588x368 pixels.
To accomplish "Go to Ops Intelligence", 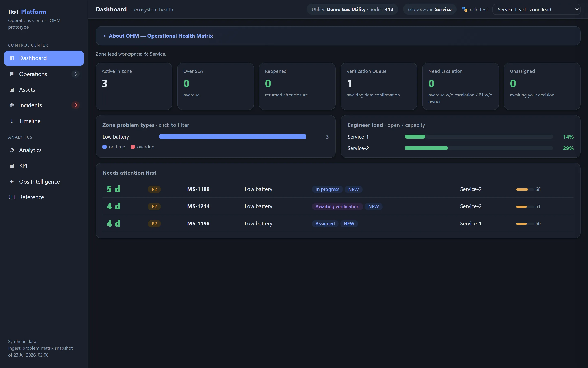I will point(44,182).
